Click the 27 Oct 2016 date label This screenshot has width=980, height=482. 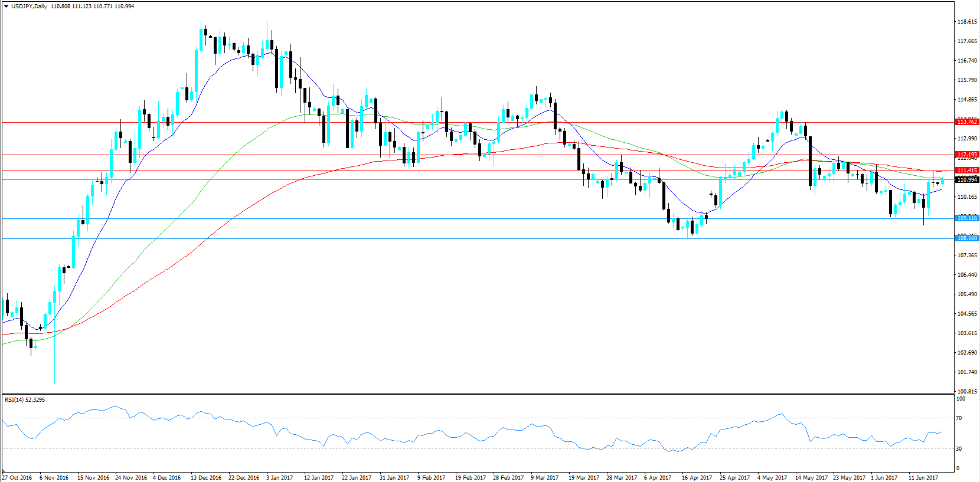[x=17, y=478]
